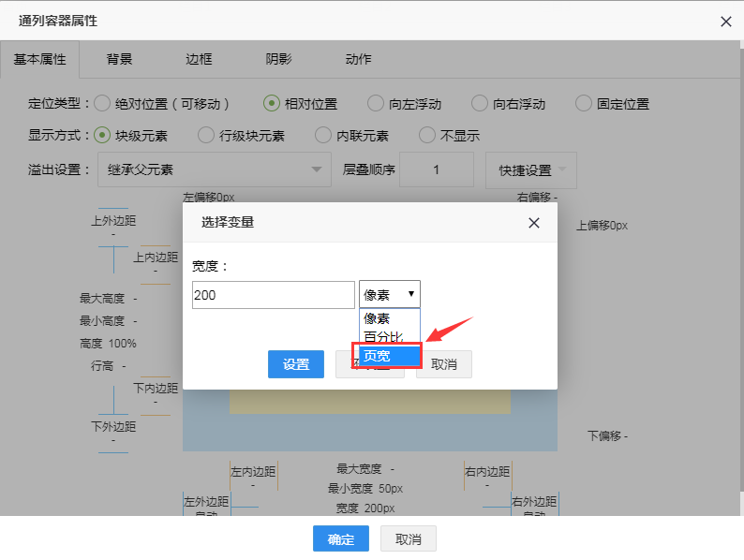Close the 通列容器属性 window
This screenshot has height=560, width=744.
(x=725, y=22)
